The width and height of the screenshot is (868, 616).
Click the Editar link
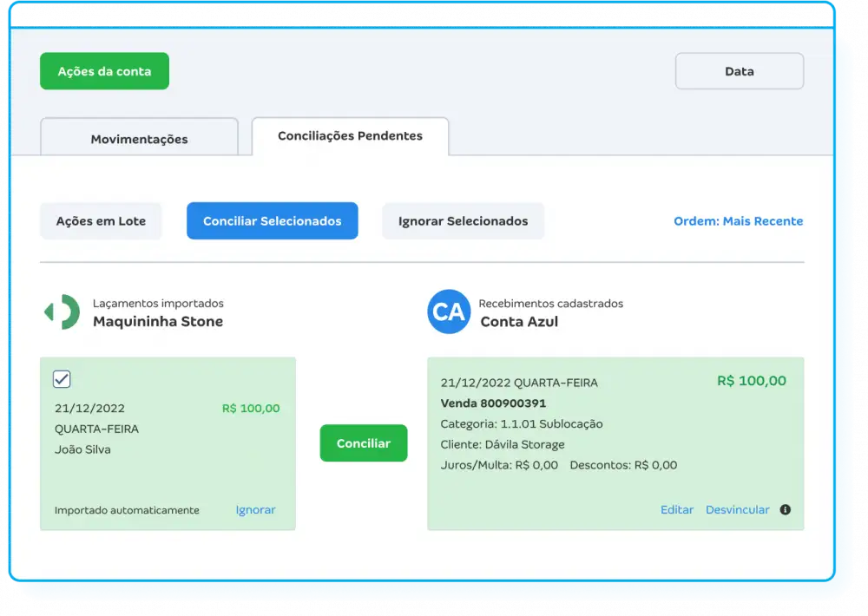(x=676, y=510)
